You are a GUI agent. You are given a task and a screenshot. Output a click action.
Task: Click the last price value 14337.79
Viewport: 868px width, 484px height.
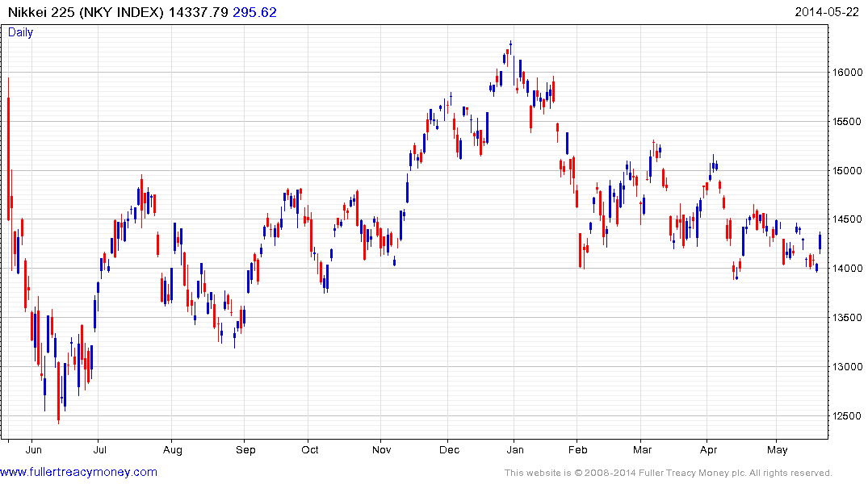pyautogui.click(x=198, y=12)
